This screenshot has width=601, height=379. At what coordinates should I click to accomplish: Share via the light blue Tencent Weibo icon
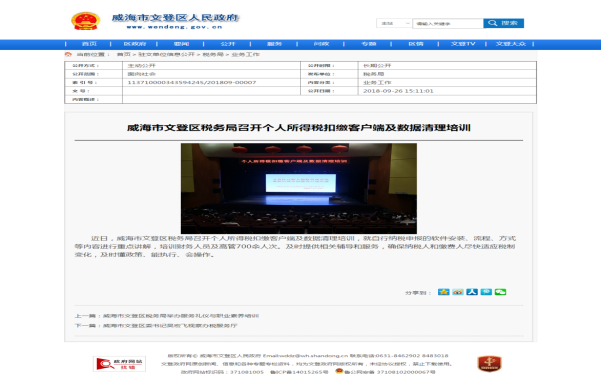point(486,292)
